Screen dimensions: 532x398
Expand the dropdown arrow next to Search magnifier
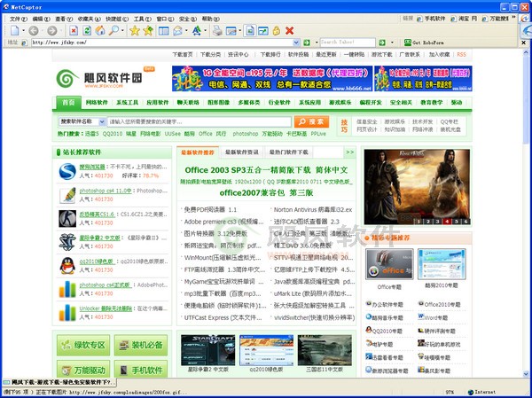coord(122,31)
